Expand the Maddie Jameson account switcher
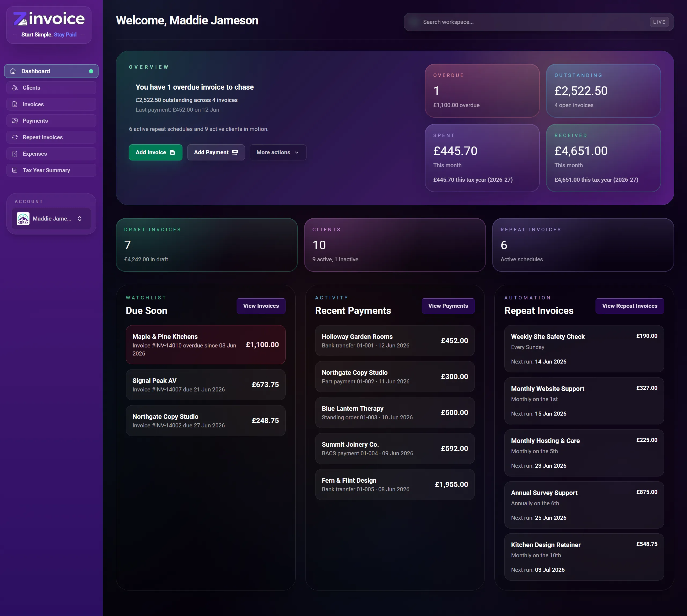 click(52, 219)
